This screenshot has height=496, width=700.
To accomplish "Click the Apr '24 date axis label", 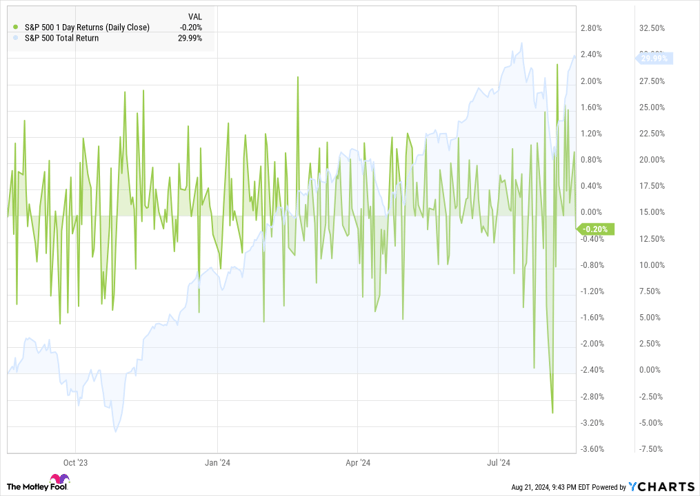I will pyautogui.click(x=358, y=463).
